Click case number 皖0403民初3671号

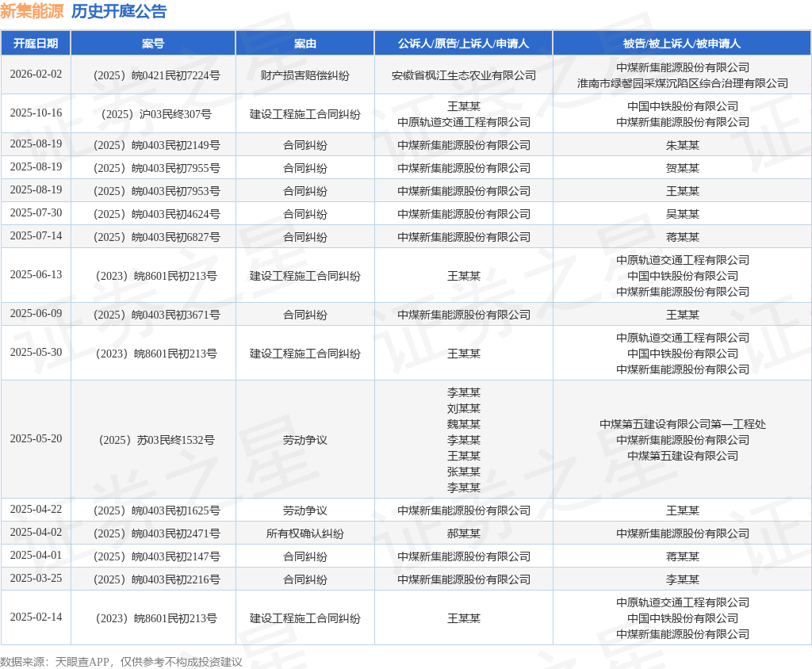coord(156,315)
